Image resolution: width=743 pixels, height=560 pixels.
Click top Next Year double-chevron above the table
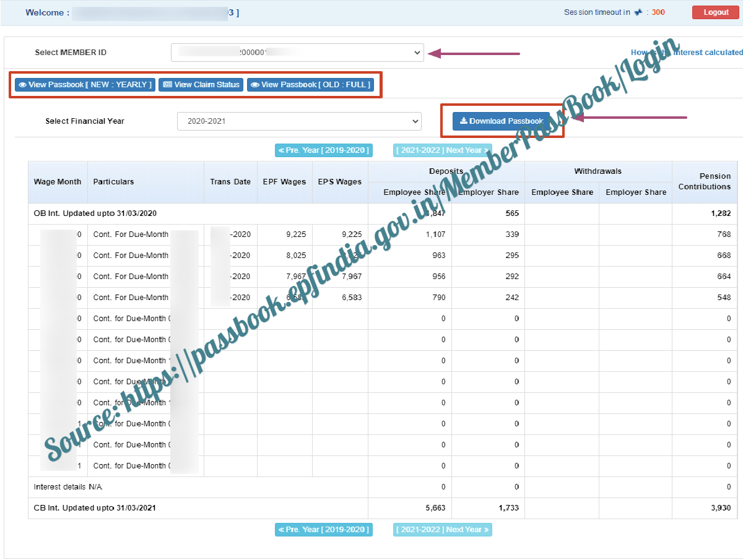pyautogui.click(x=486, y=150)
